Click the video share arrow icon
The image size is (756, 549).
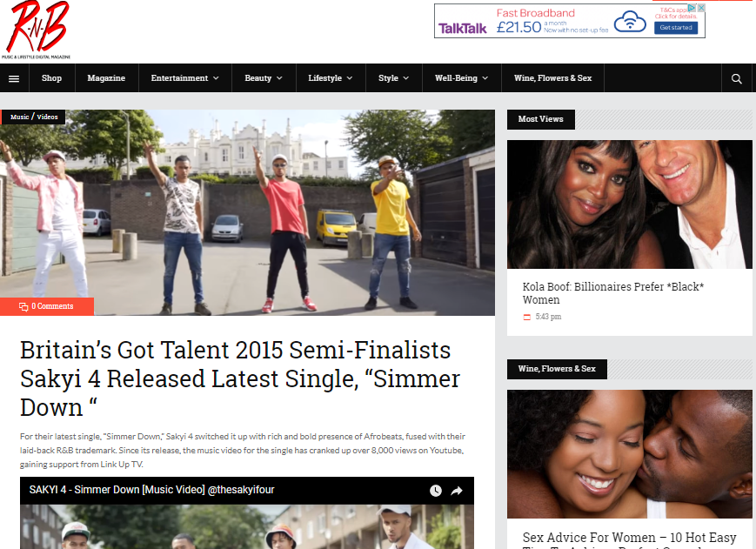(x=457, y=491)
